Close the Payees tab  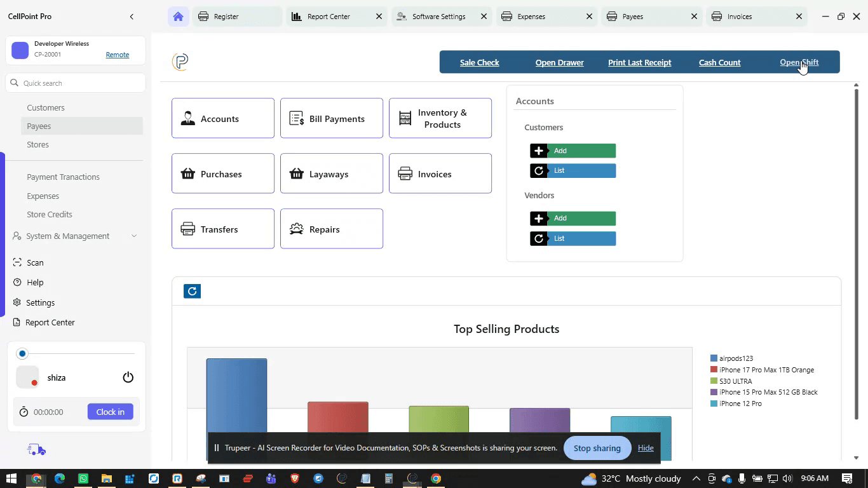click(694, 17)
